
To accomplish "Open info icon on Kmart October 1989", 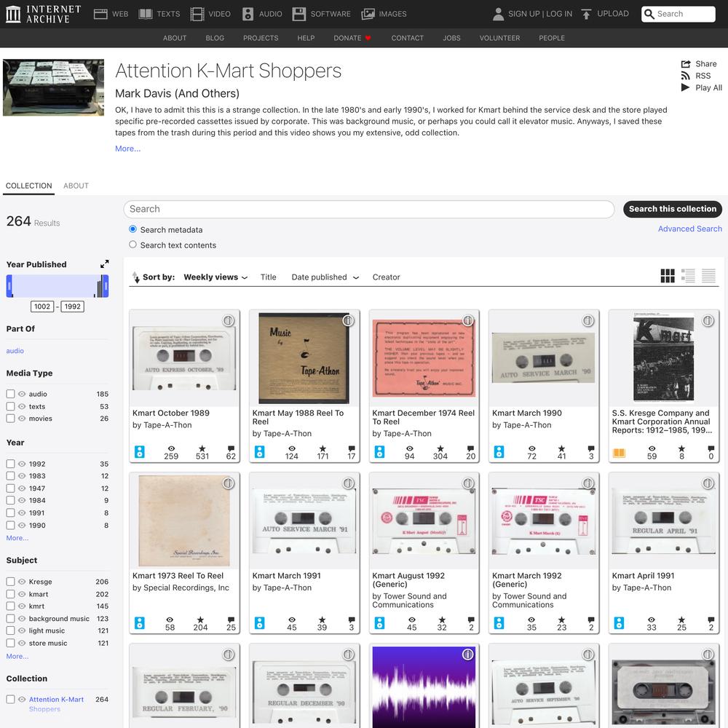I will click(228, 320).
